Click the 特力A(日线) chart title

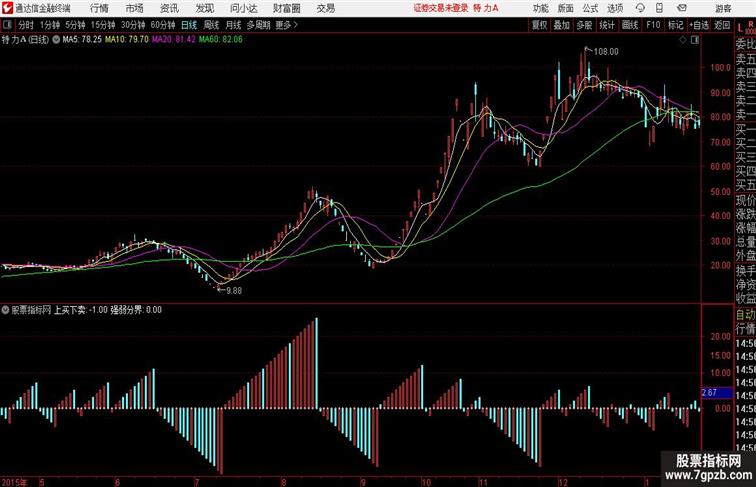click(x=25, y=40)
